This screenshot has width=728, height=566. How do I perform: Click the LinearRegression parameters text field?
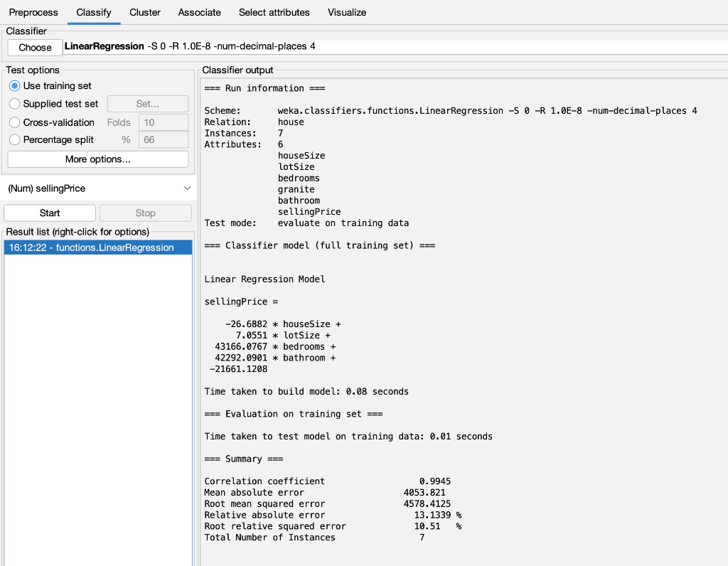pyautogui.click(x=284, y=46)
